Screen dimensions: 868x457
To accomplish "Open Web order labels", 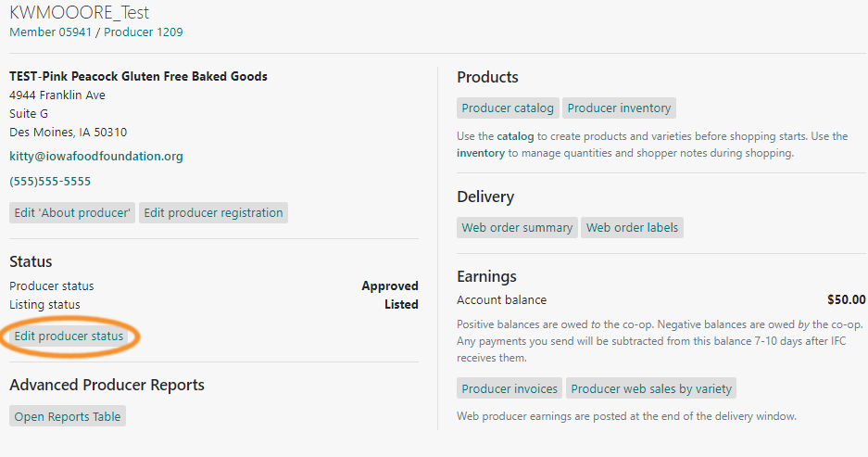I will pos(632,228).
